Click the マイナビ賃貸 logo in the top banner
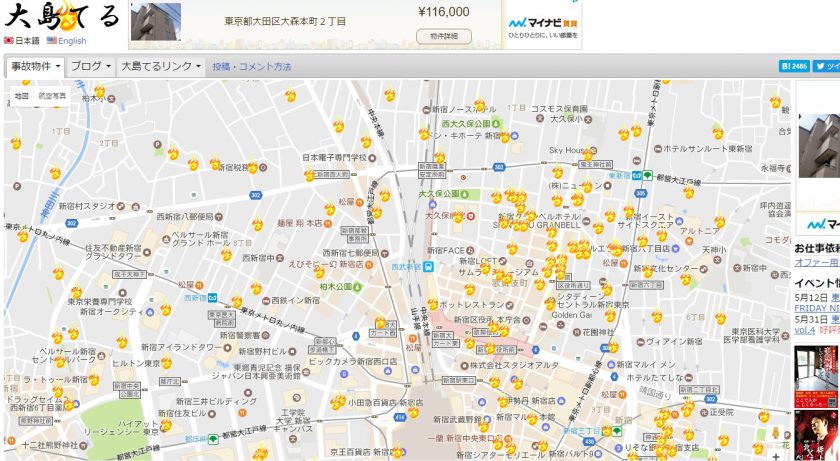This screenshot has height=461, width=840. (542, 25)
